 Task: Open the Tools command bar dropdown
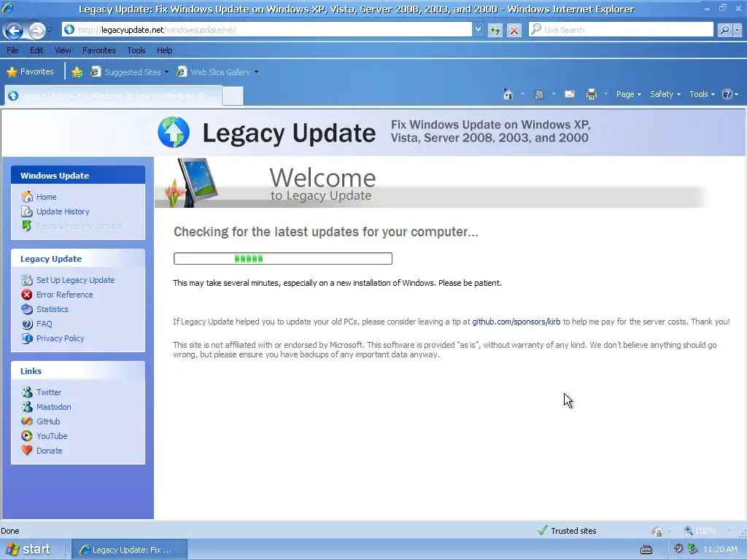(x=703, y=94)
